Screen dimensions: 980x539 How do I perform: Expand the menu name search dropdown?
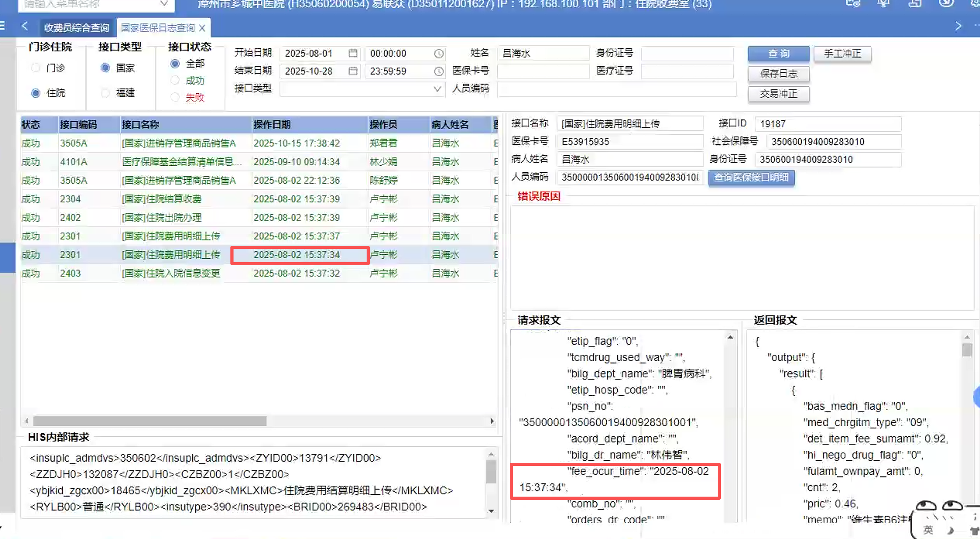[164, 4]
